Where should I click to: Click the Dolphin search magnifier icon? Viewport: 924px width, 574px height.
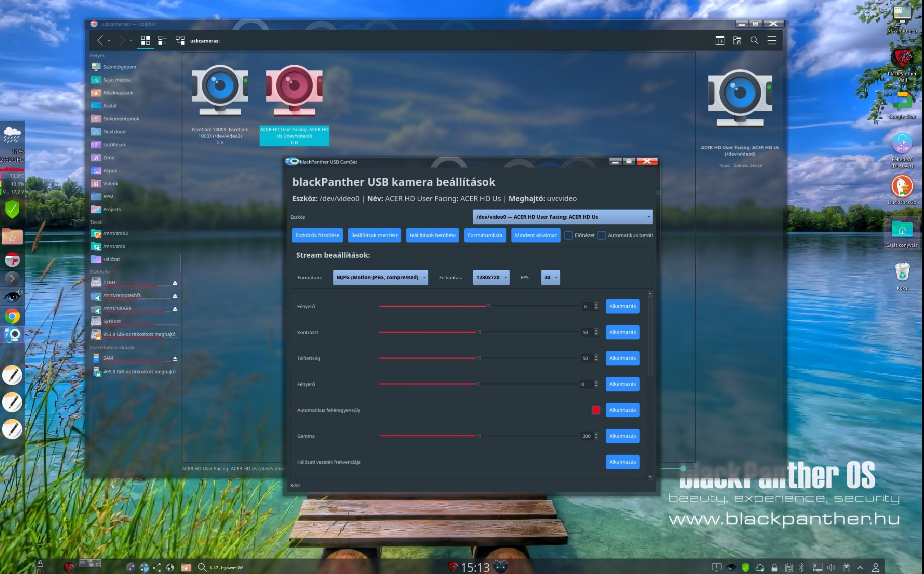click(754, 40)
